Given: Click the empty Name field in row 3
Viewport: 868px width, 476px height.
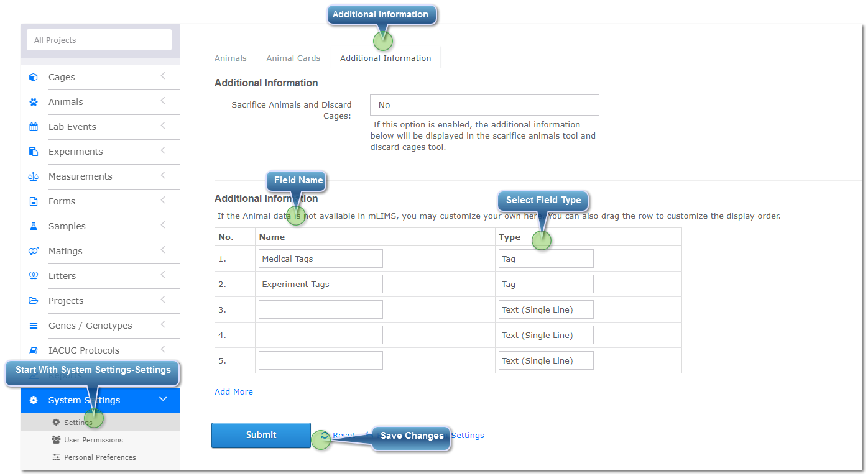Looking at the screenshot, I should click(x=321, y=309).
